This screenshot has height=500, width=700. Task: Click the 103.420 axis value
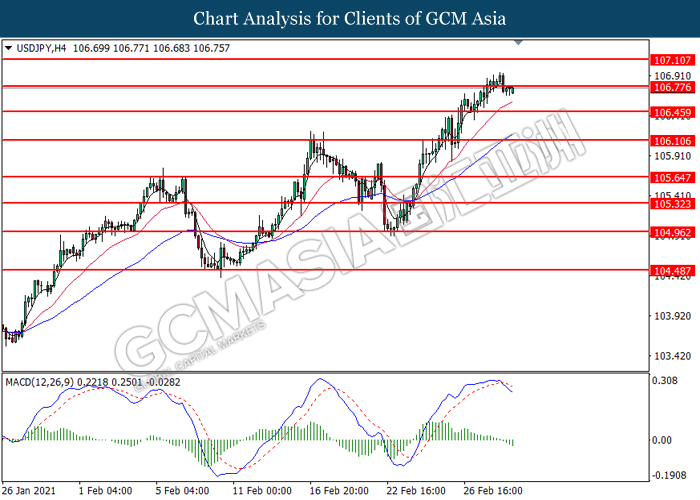672,356
